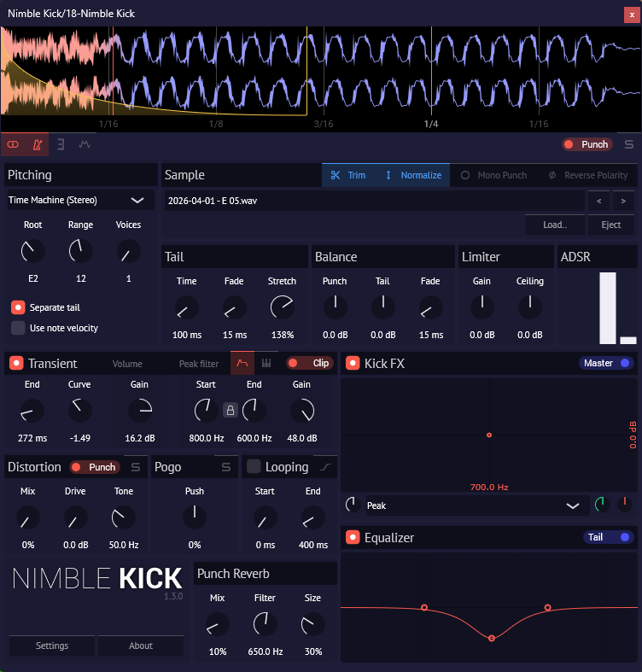This screenshot has height=672, width=642.
Task: Load the previous sample with < arrow
Action: tap(598, 201)
